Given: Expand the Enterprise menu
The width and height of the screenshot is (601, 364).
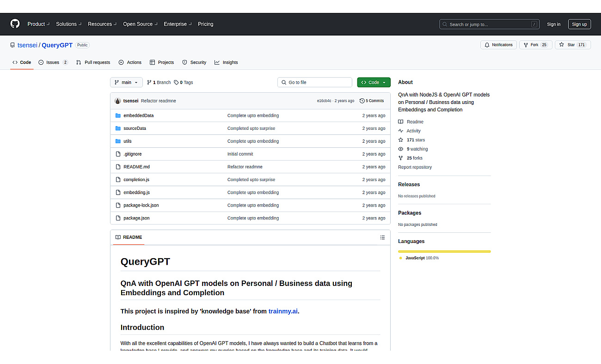Looking at the screenshot, I should (178, 24).
